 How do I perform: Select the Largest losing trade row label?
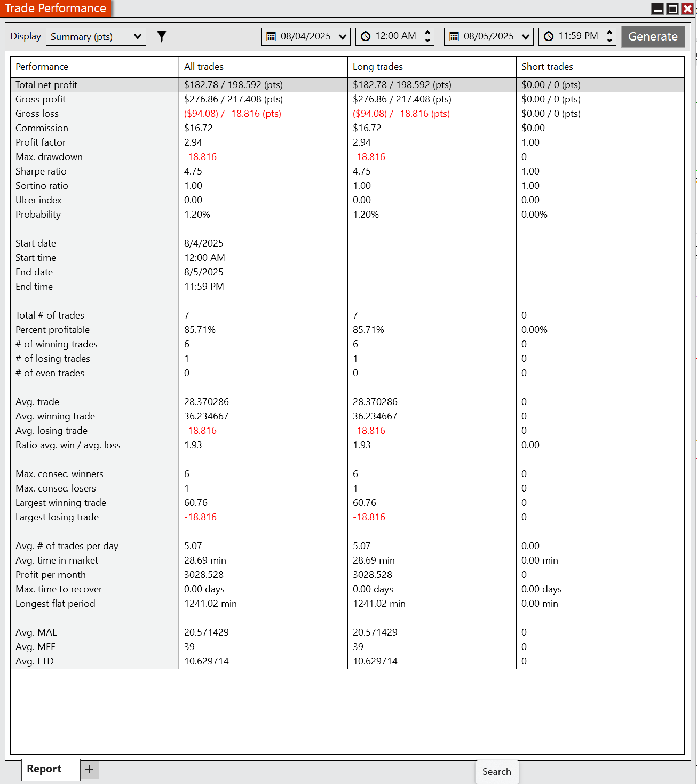click(57, 517)
